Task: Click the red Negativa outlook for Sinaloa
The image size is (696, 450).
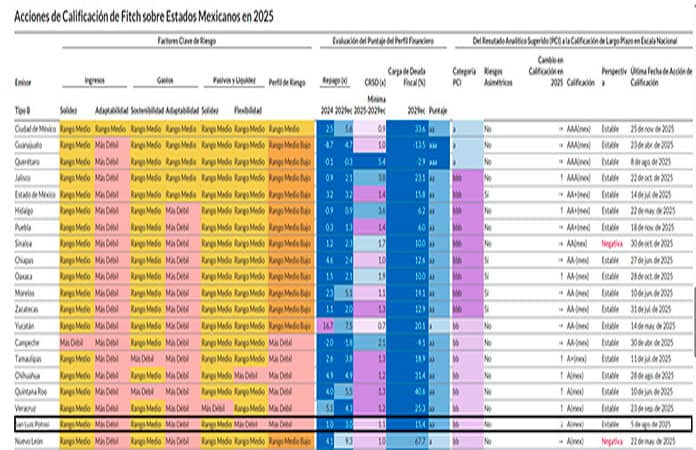Action: [613, 242]
